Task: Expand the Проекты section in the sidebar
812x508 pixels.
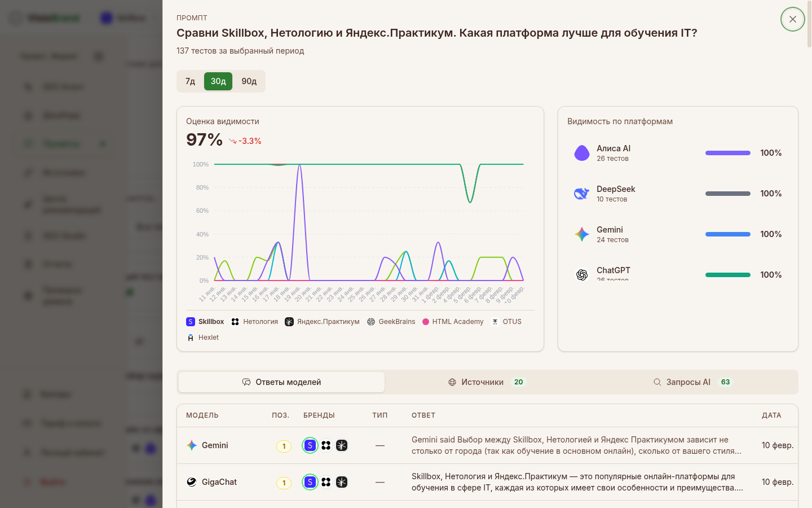Action: point(62,143)
